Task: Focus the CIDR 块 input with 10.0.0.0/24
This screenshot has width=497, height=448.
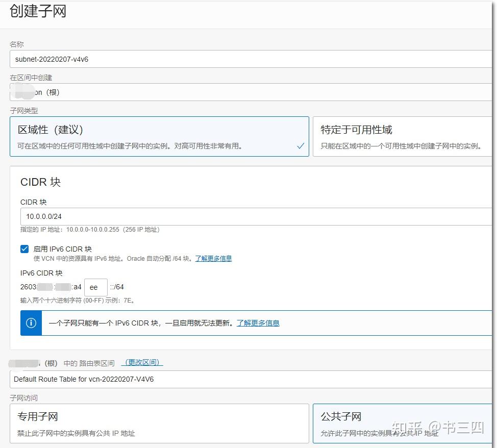Action: point(255,216)
